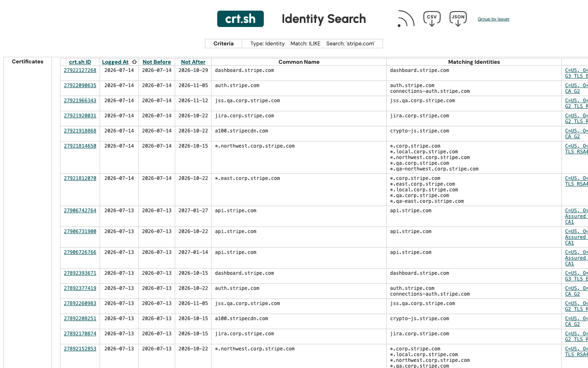Viewport: 588px width, 368px height.
Task: Open certificate 27906742764
Action: click(80, 211)
